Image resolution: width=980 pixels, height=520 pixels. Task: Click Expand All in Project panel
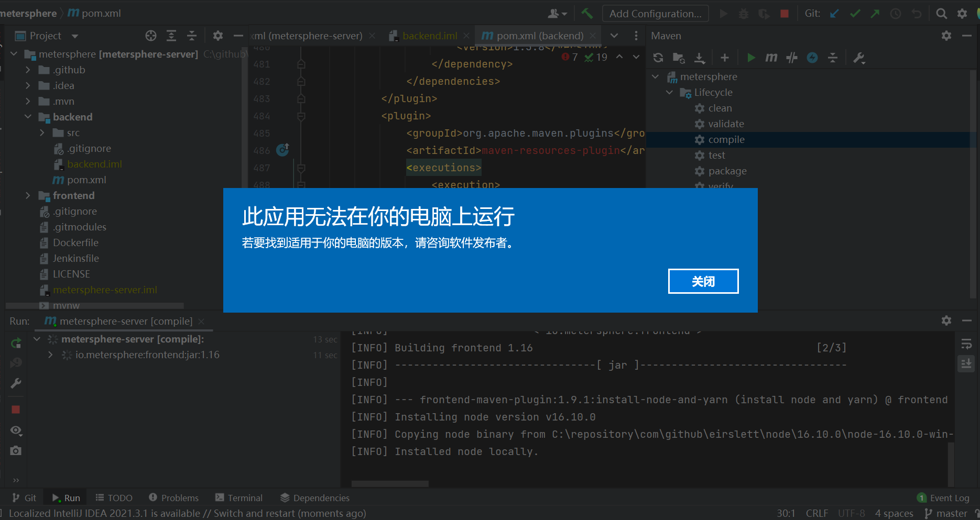(x=171, y=36)
